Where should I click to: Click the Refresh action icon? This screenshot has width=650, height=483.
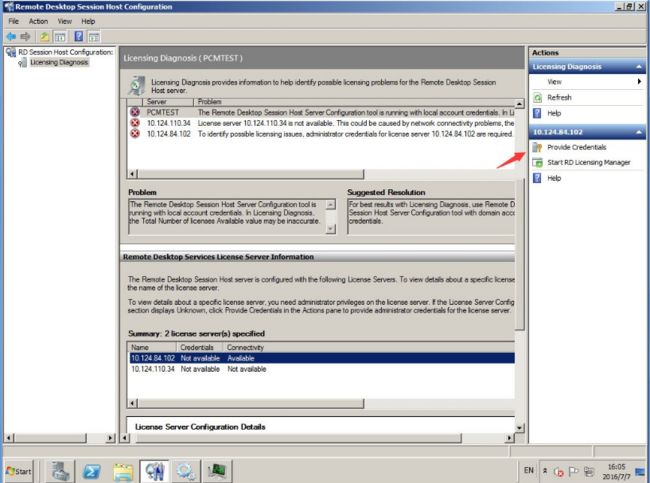point(537,98)
